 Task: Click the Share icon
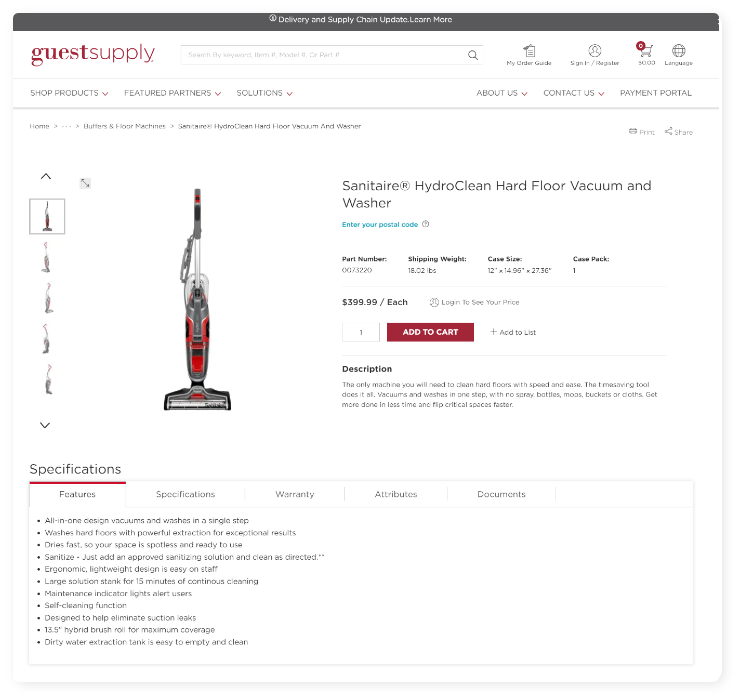668,131
